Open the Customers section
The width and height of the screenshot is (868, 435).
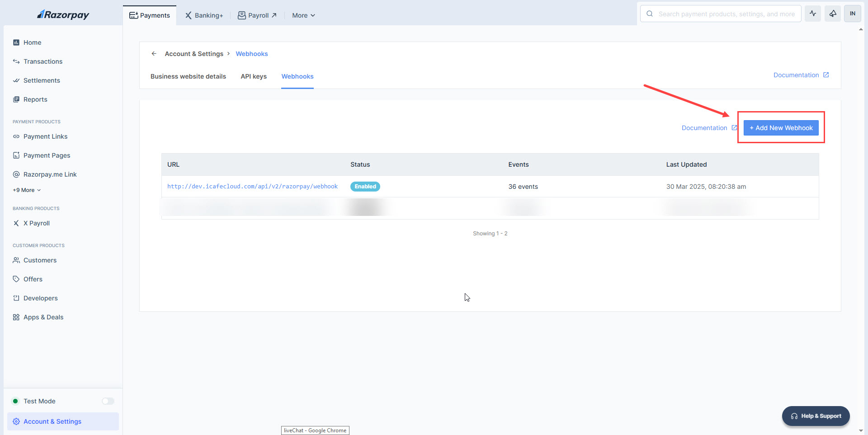pyautogui.click(x=40, y=260)
